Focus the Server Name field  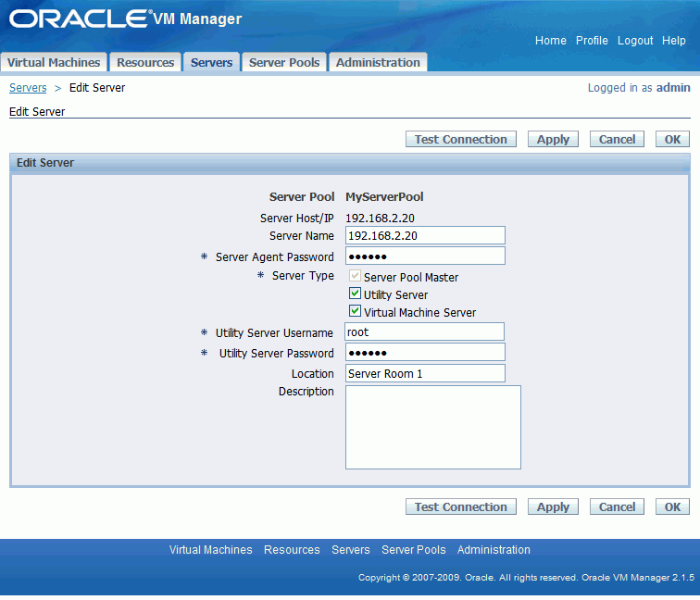(425, 235)
